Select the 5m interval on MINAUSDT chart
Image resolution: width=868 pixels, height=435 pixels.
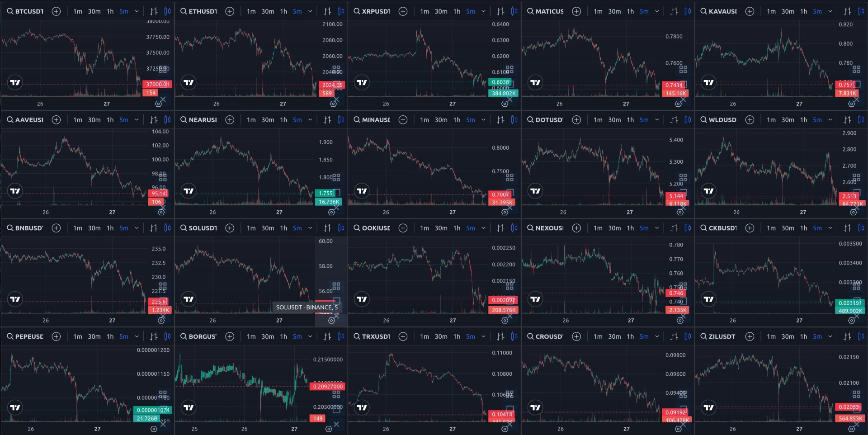471,120
